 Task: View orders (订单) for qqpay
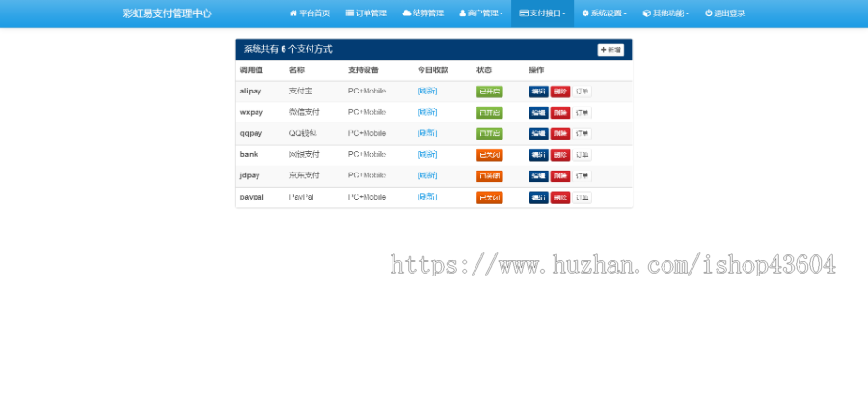[582, 134]
